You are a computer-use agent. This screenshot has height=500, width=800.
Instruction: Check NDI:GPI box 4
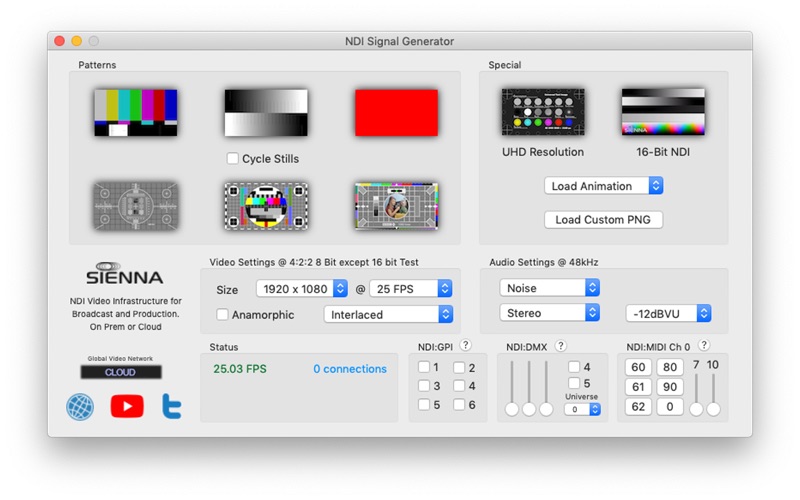coord(459,386)
